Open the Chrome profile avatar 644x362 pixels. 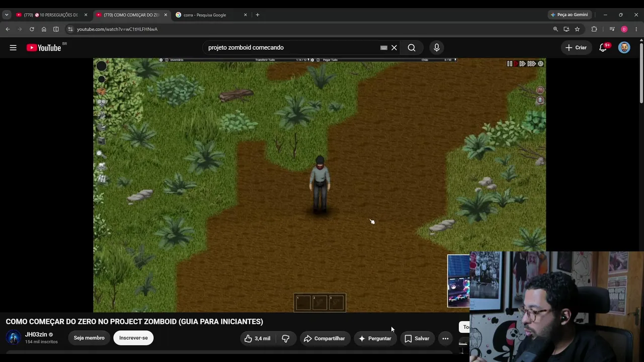point(624,29)
